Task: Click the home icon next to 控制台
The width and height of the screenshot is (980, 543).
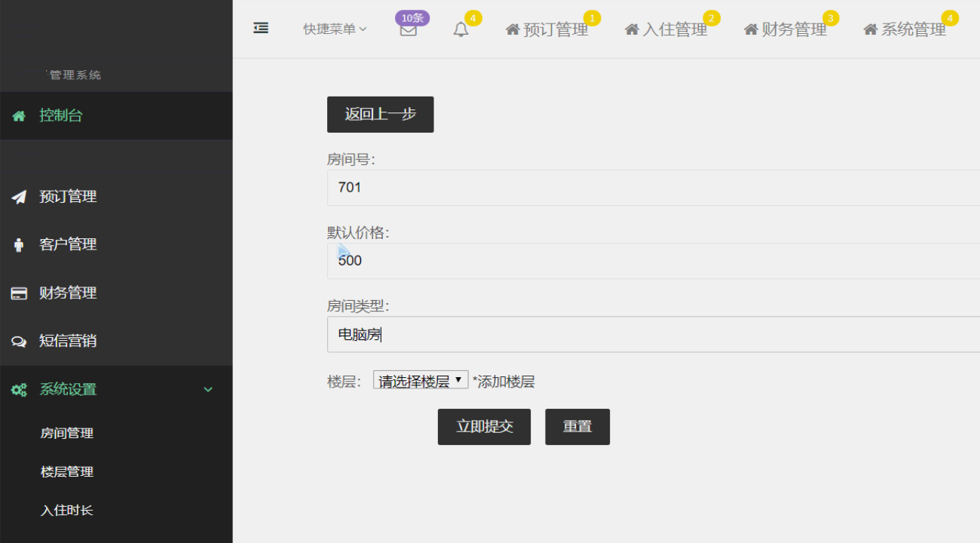Action: click(x=19, y=116)
